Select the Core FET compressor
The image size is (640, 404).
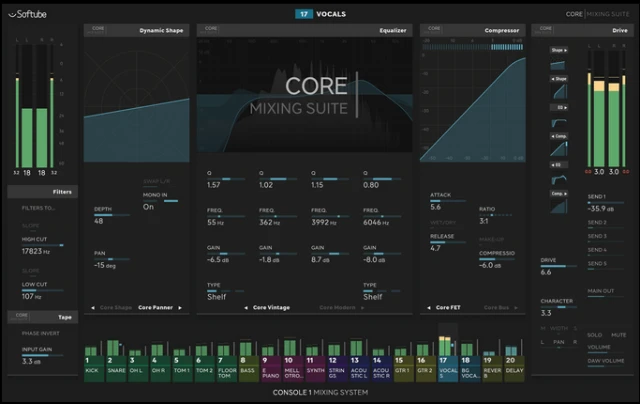pyautogui.click(x=448, y=307)
